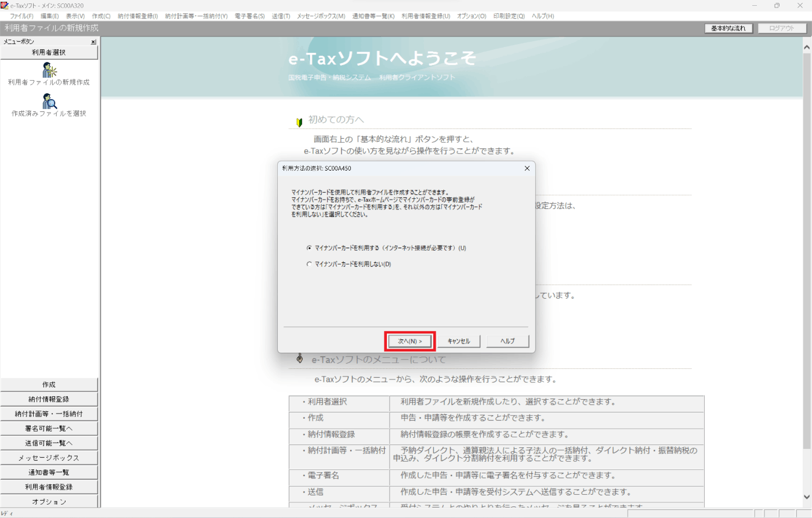812x518 pixels.
Task: Open the 利用者情報登録(U) menu
Action: 426,16
